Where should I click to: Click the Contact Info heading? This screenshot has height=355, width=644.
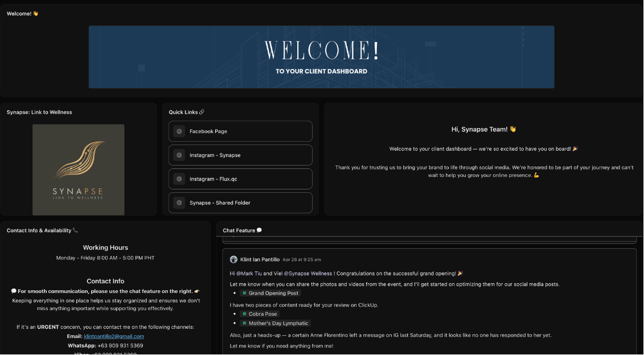point(105,281)
